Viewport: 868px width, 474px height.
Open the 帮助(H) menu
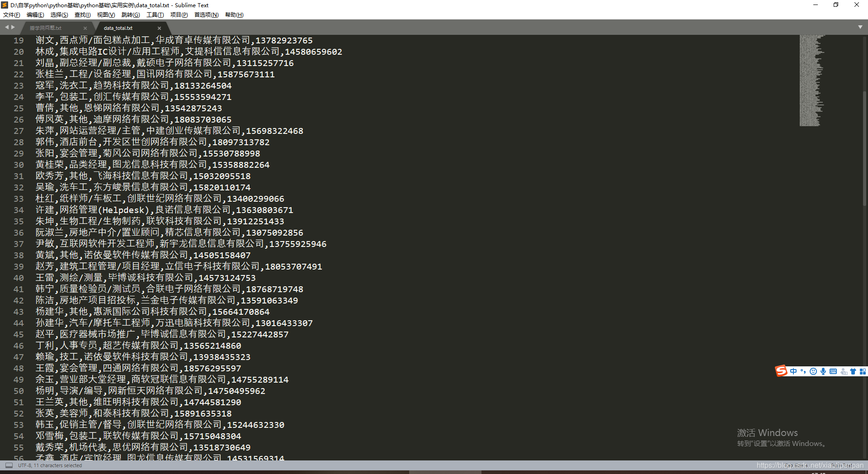tap(234, 15)
